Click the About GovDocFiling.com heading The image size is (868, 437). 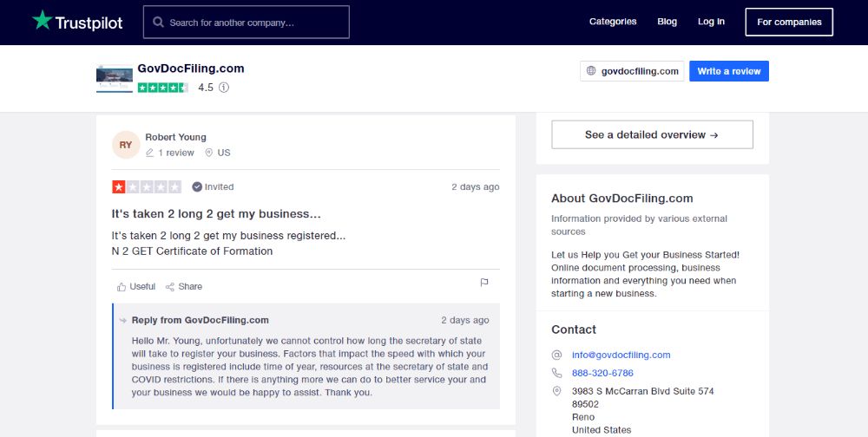click(x=622, y=198)
